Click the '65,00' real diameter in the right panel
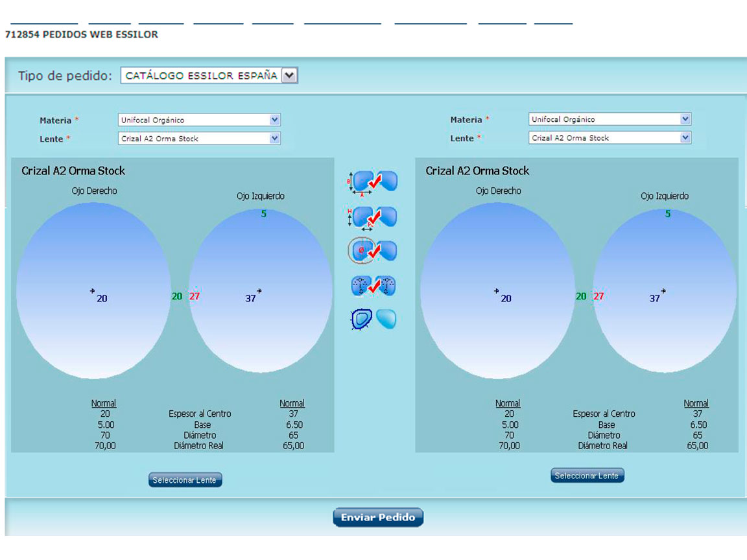Image resolution: width=747 pixels, height=560 pixels. (x=698, y=446)
